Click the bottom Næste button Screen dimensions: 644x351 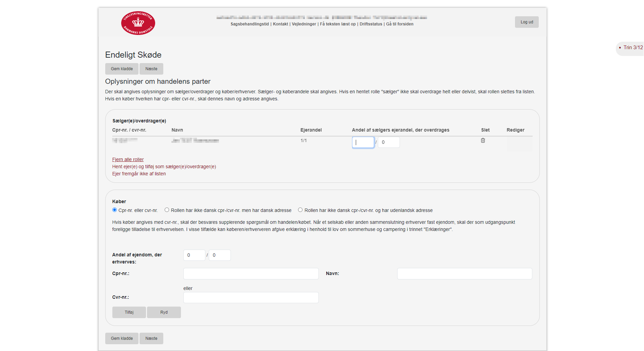(151, 338)
